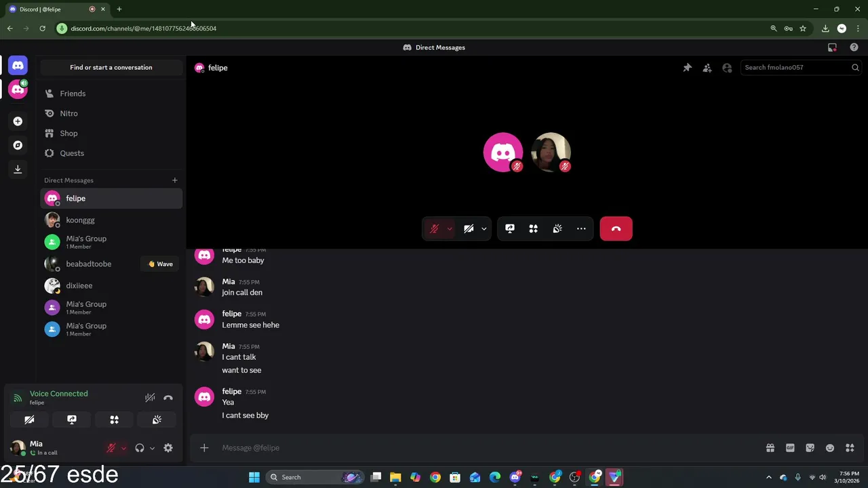
Task: Open Discord inbox icon
Action: [832, 47]
